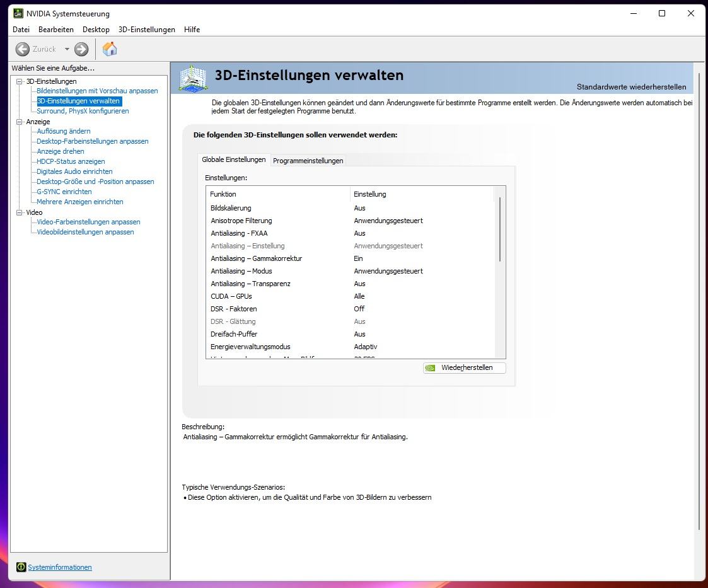Open Auflösung ändern
708x588 pixels.
pos(63,131)
